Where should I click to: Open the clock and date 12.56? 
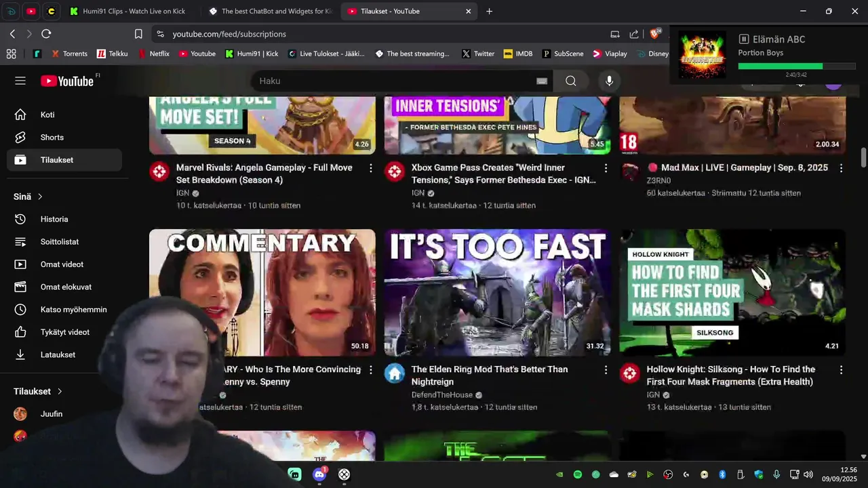coord(840,474)
